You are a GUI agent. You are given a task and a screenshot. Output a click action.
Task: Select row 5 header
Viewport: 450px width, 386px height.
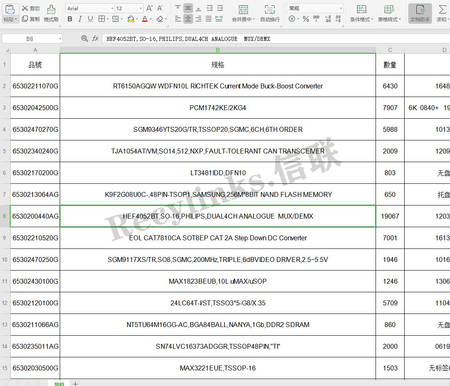click(x=5, y=151)
